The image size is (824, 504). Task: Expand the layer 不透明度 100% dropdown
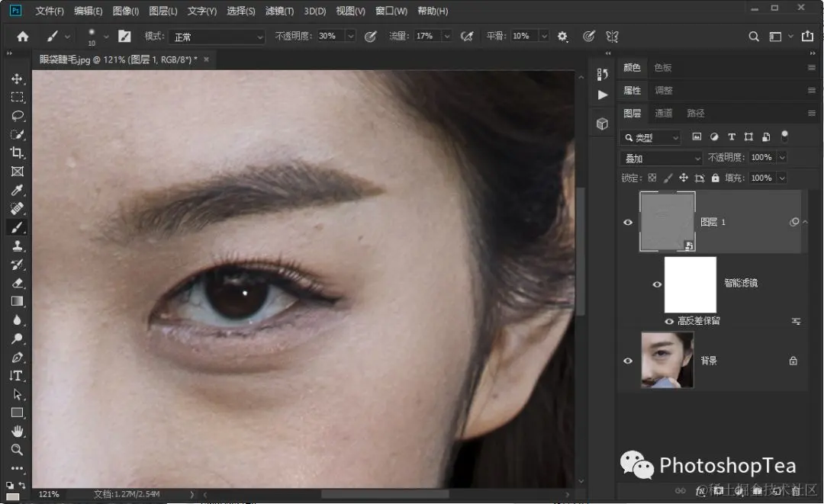781,158
